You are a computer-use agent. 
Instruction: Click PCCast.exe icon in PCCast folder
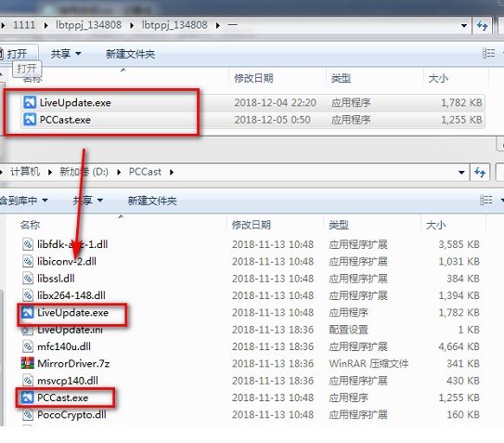coord(27,397)
